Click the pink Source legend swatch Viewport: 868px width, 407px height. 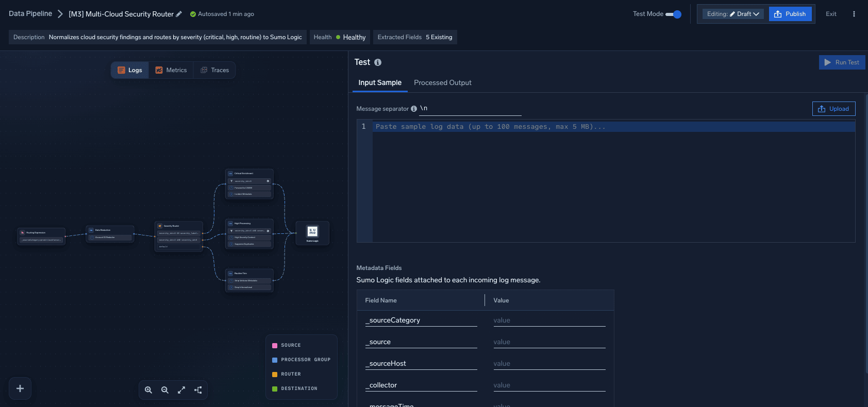click(275, 346)
